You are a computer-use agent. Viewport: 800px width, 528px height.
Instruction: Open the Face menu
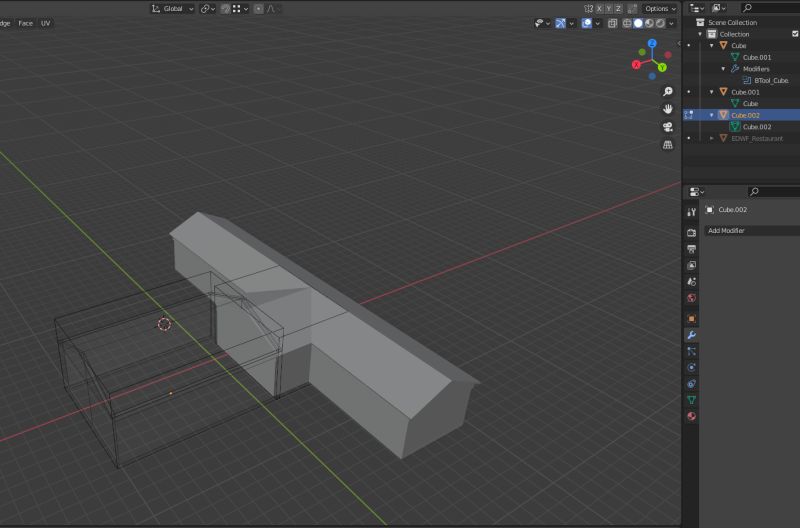(x=26, y=23)
